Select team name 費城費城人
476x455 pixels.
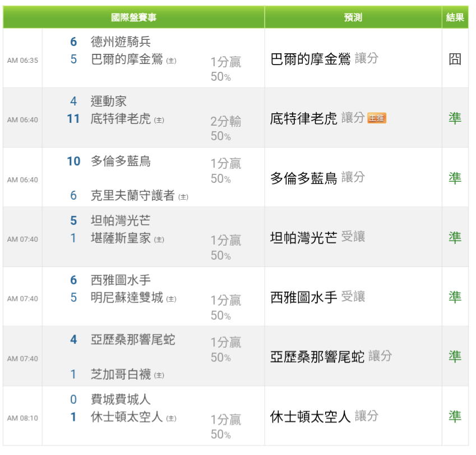pos(121,399)
